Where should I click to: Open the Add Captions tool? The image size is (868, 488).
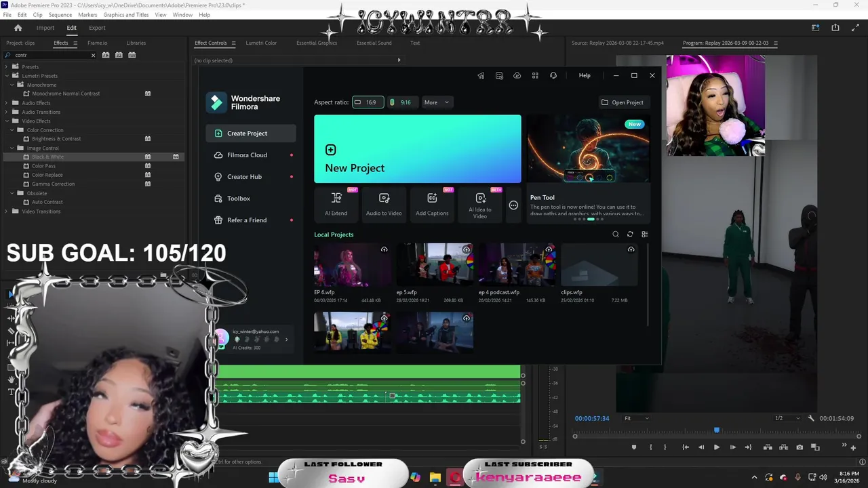(x=432, y=203)
